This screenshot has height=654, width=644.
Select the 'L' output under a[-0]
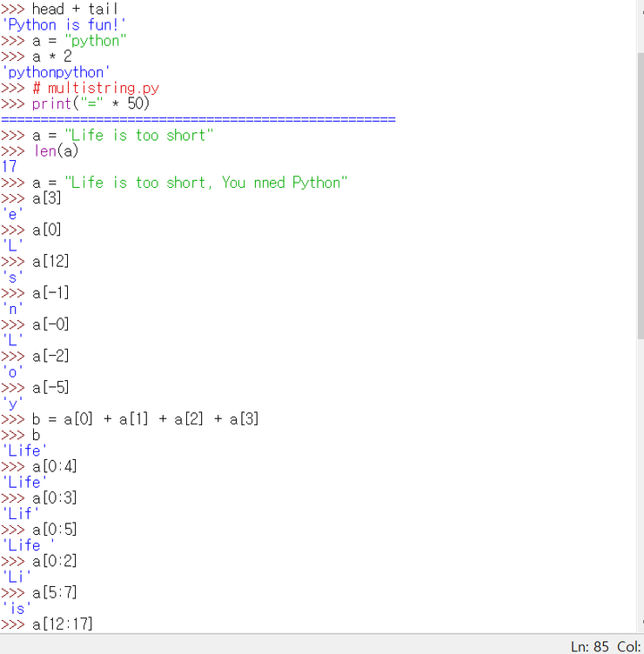point(12,340)
